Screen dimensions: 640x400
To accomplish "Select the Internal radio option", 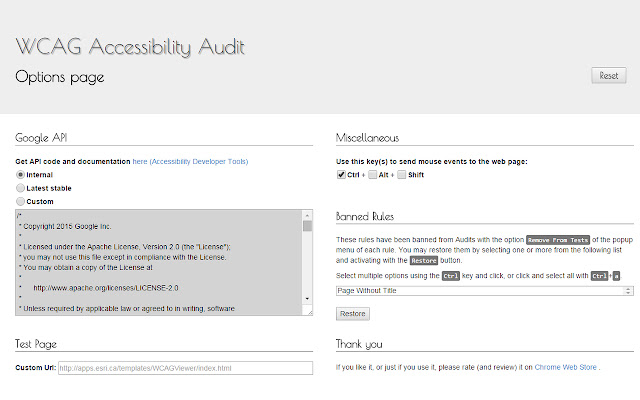I will tap(21, 175).
